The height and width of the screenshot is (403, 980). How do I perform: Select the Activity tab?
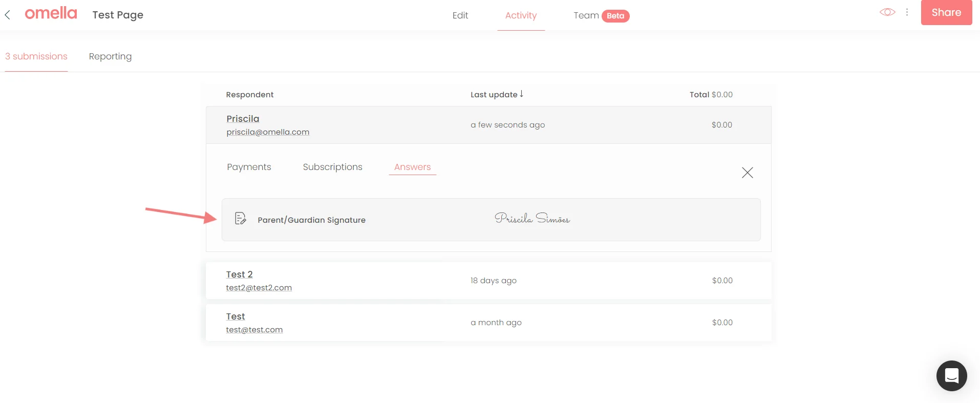coord(521,15)
